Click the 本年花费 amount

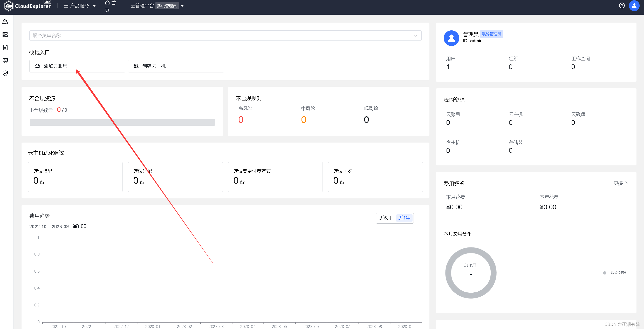[x=548, y=207]
